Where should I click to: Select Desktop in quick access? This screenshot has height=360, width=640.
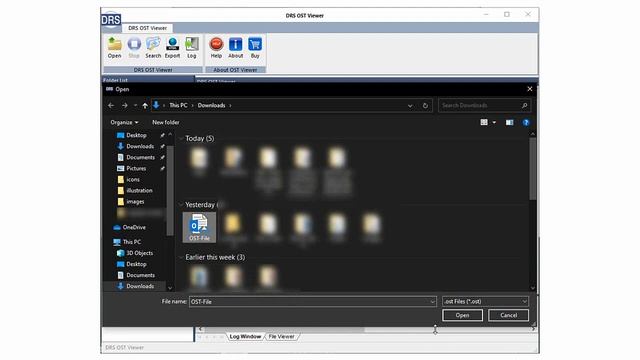click(x=136, y=135)
